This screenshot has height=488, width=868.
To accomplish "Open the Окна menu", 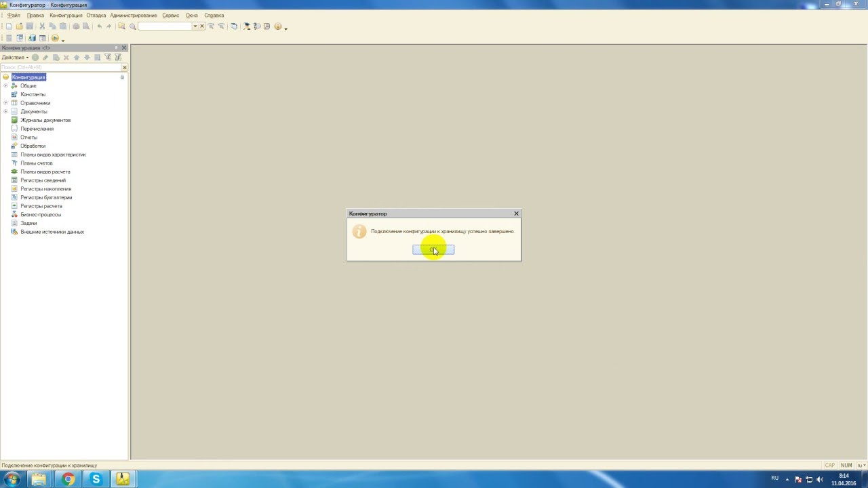I will tap(192, 15).
